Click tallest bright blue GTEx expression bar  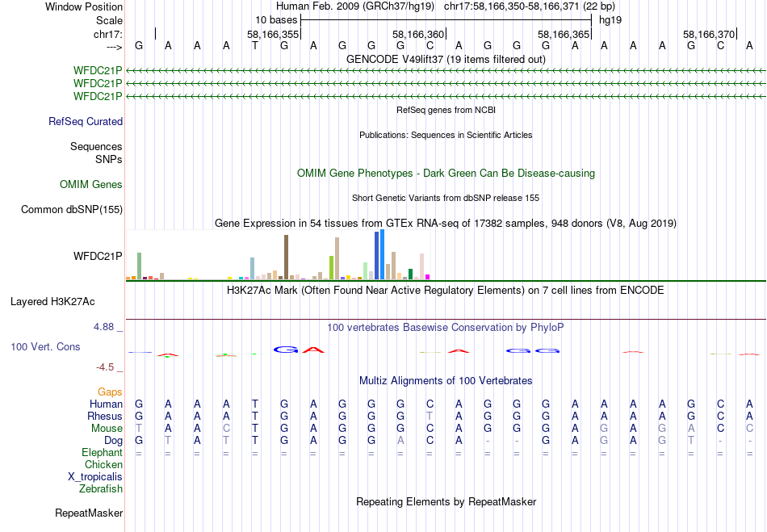tap(382, 254)
